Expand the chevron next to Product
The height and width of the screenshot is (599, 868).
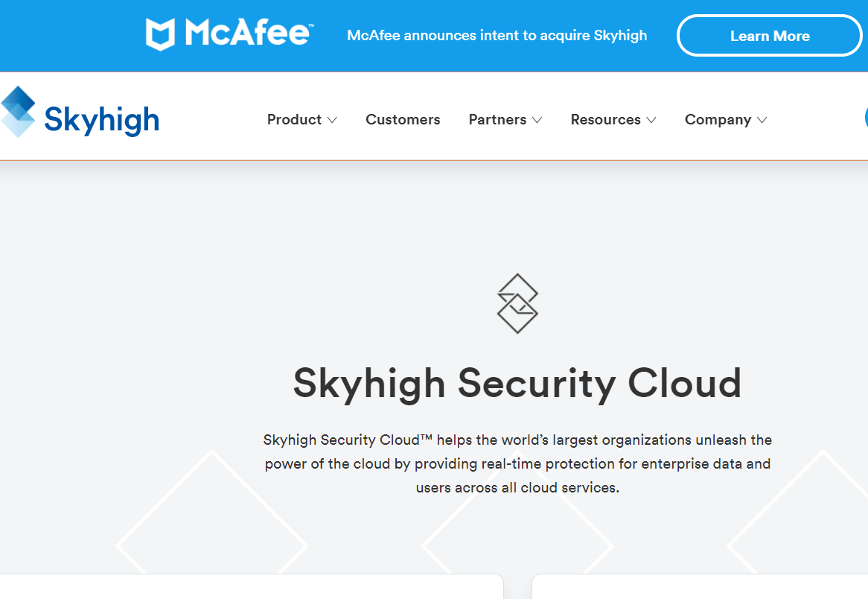pos(333,120)
